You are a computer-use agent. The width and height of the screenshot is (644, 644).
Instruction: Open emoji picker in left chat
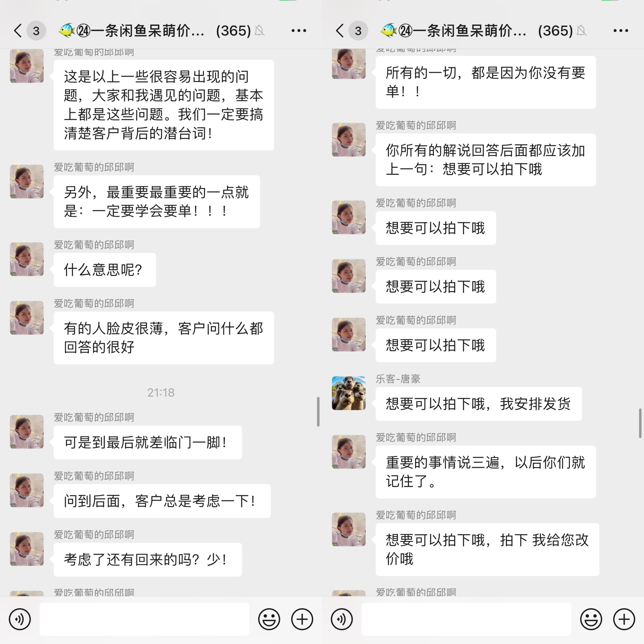pyautogui.click(x=269, y=619)
